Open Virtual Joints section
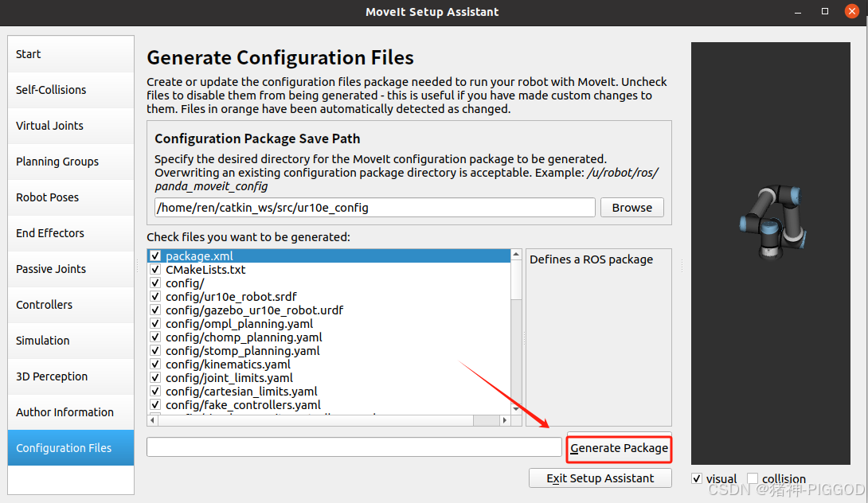 click(x=71, y=126)
